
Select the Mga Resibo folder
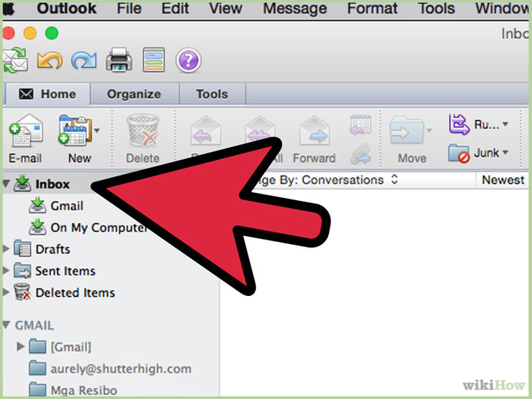click(73, 390)
